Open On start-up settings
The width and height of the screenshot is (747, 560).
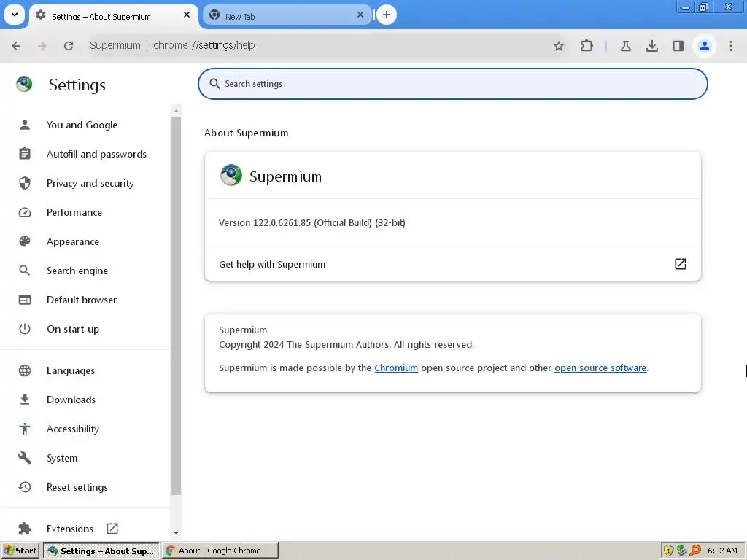73,329
